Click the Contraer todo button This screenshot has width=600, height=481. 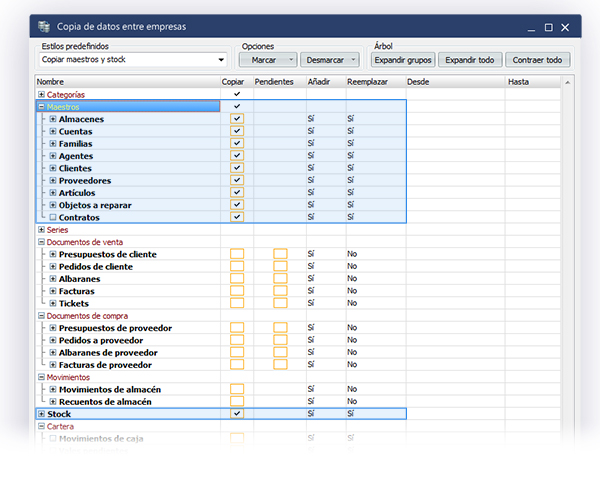coord(538,60)
